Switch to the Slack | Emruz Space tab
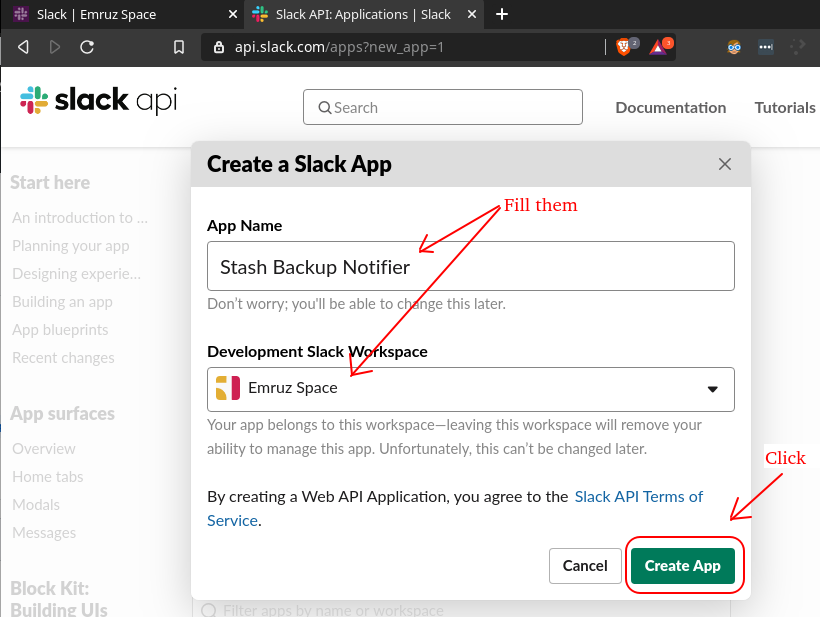Image resolution: width=820 pixels, height=617 pixels. click(110, 15)
